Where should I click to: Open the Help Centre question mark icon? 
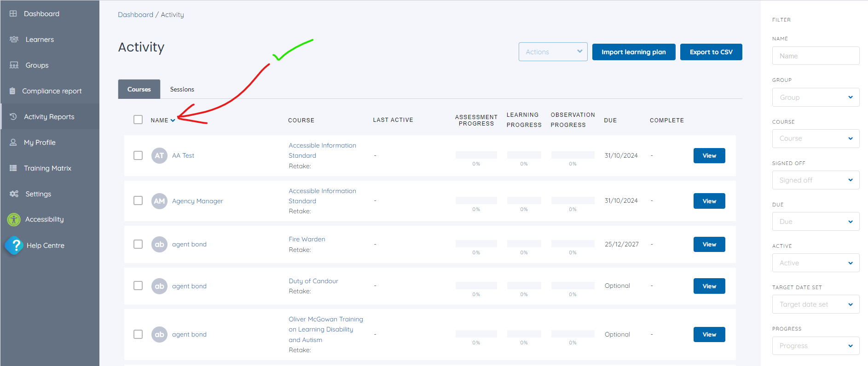pos(14,245)
